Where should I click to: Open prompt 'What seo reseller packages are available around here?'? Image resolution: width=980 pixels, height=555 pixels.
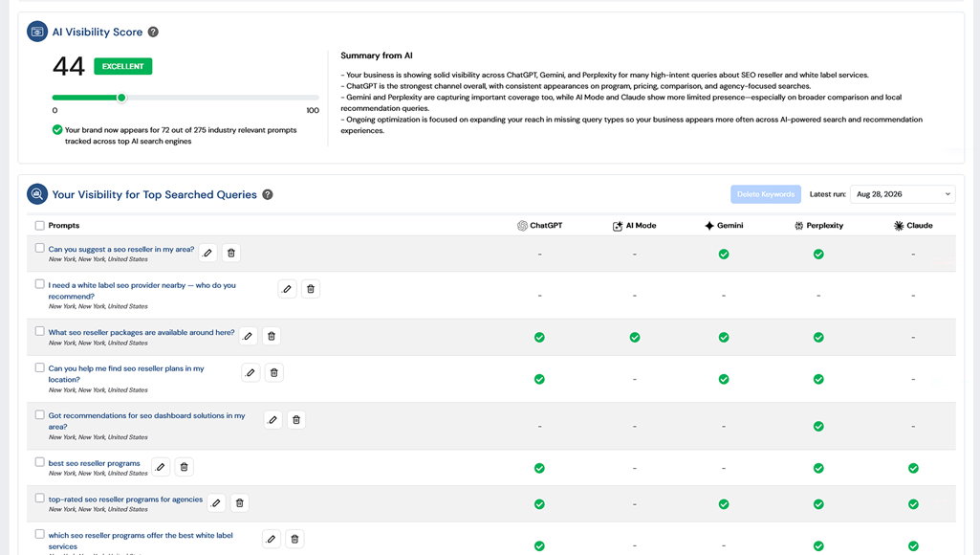tap(142, 332)
